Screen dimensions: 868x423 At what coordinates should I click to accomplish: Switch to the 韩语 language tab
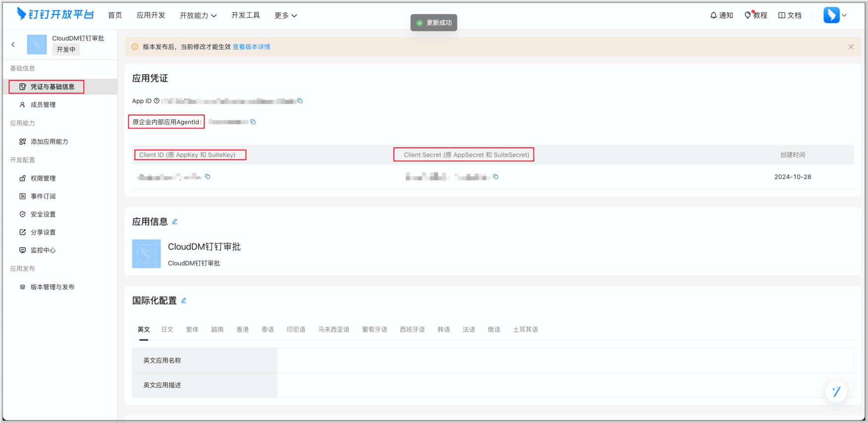[443, 329]
